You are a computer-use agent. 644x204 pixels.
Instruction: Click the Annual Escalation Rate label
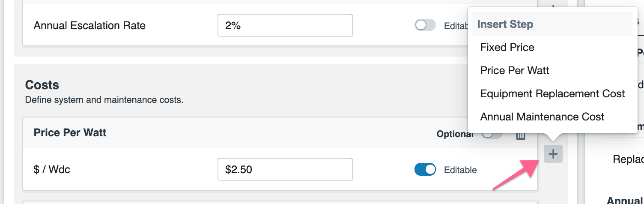pyautogui.click(x=89, y=25)
